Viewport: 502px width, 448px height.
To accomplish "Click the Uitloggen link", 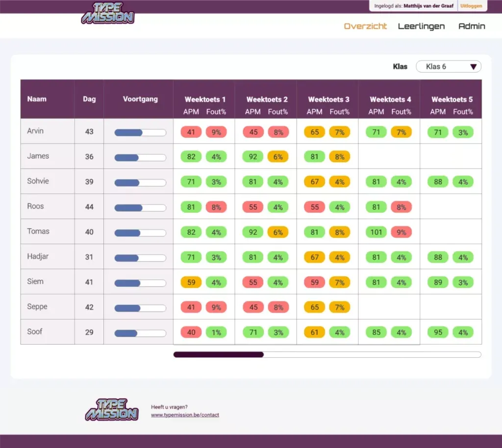I will [471, 6].
